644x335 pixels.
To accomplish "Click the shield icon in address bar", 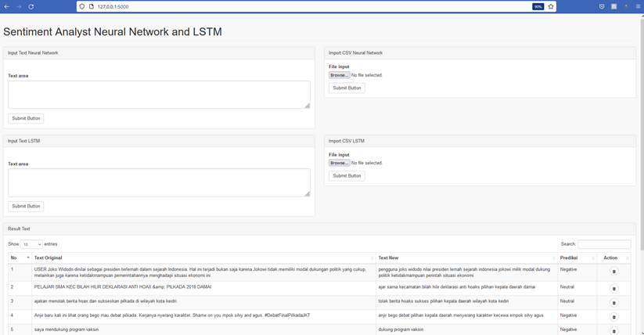I will coord(82,6).
